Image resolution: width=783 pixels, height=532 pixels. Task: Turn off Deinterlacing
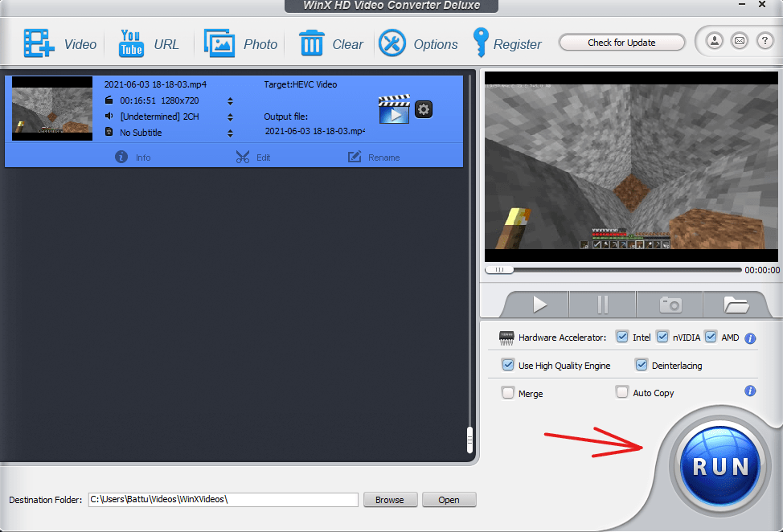pos(642,365)
